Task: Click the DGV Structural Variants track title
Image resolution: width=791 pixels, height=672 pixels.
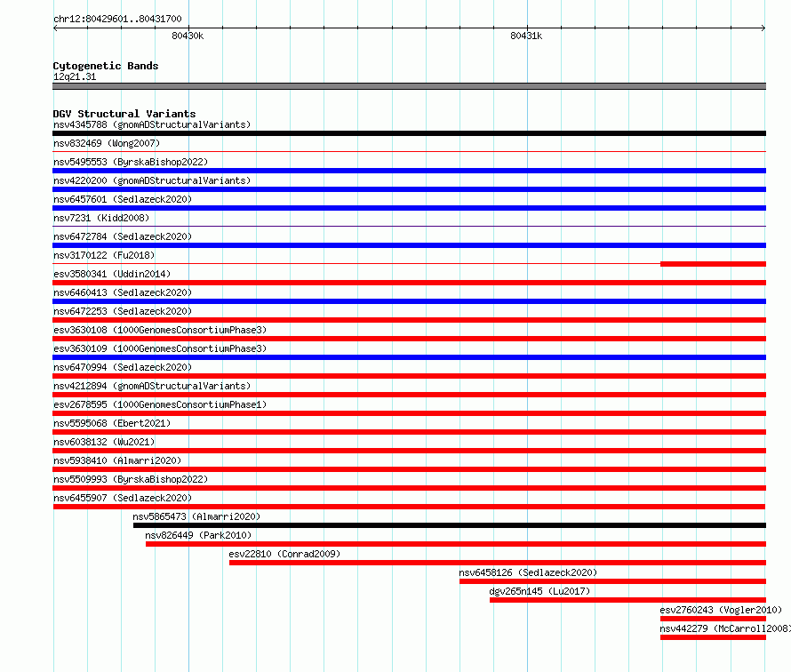Action: (x=124, y=114)
